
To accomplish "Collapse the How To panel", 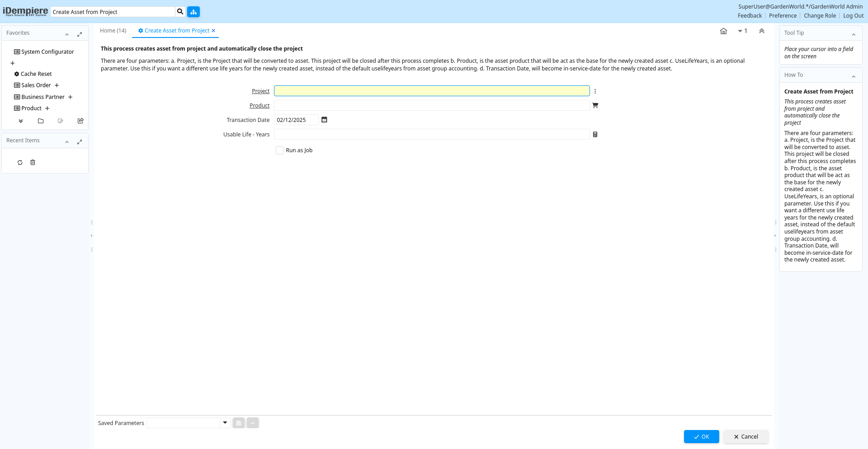I will point(854,76).
